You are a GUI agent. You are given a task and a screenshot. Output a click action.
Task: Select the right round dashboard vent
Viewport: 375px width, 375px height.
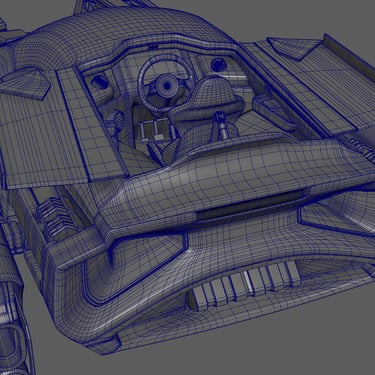218,64
